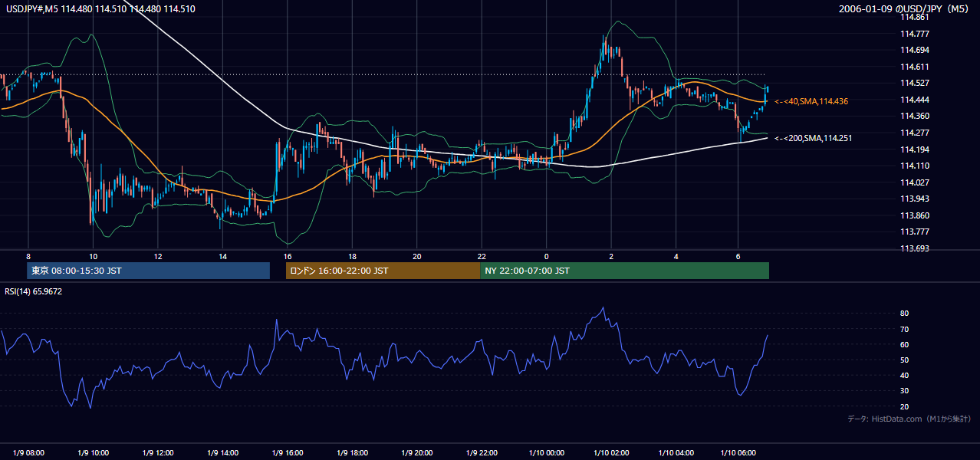Click the hour label 16 under the price chart
Viewport: 980px width, 460px height.
(x=287, y=256)
